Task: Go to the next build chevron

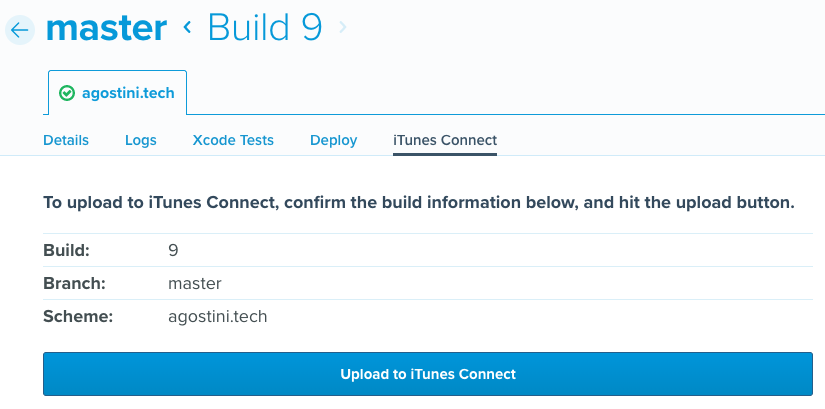Action: [343, 28]
